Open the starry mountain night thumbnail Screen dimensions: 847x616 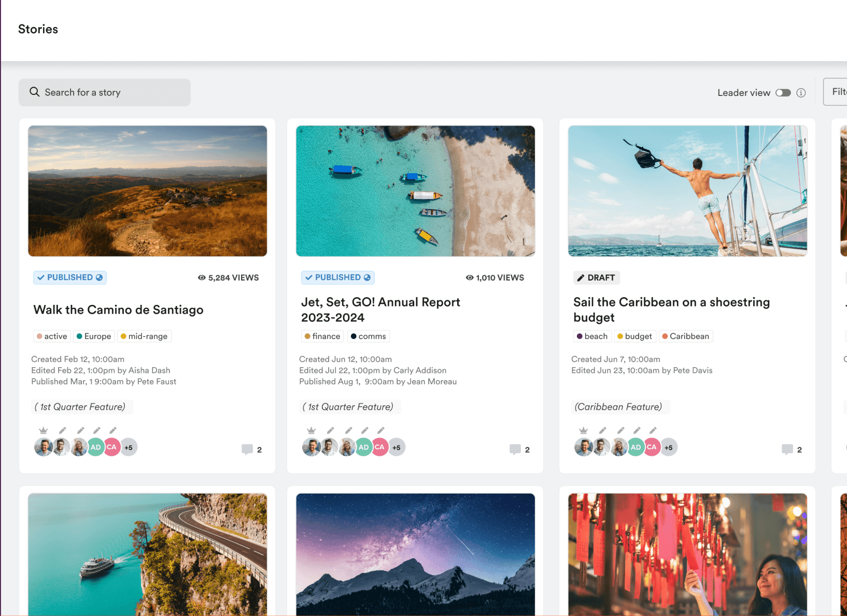pyautogui.click(x=415, y=554)
